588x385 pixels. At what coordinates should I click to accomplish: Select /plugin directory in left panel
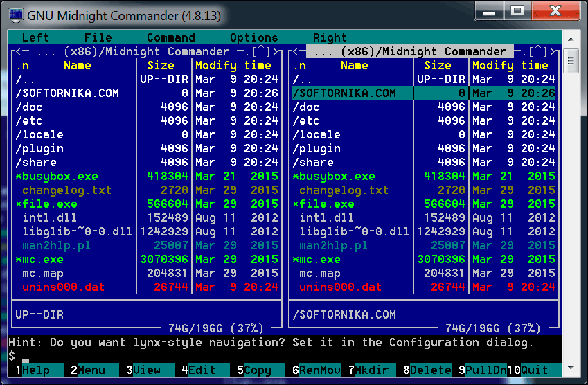click(39, 149)
